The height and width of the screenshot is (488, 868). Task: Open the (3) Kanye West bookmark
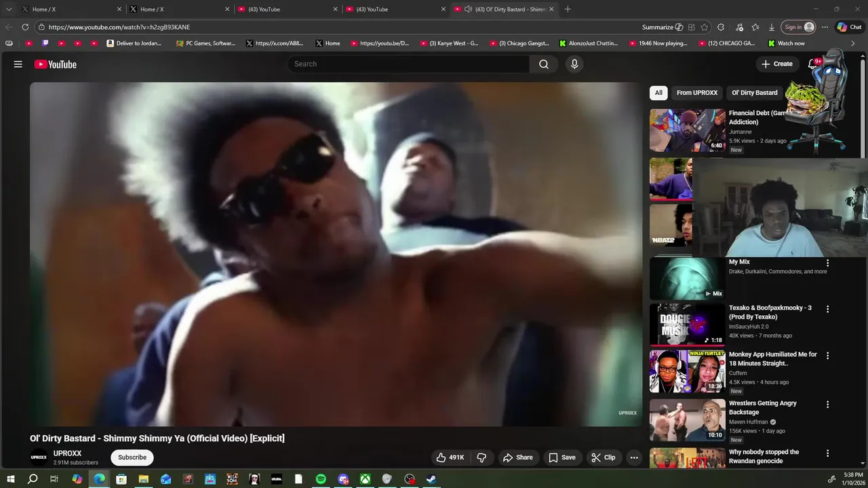tap(450, 43)
